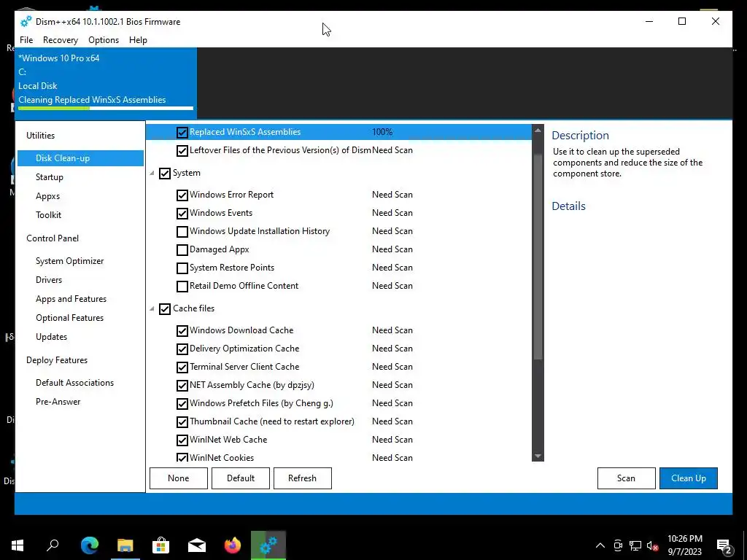
Task: Open Apps and Features
Action: coord(71,299)
